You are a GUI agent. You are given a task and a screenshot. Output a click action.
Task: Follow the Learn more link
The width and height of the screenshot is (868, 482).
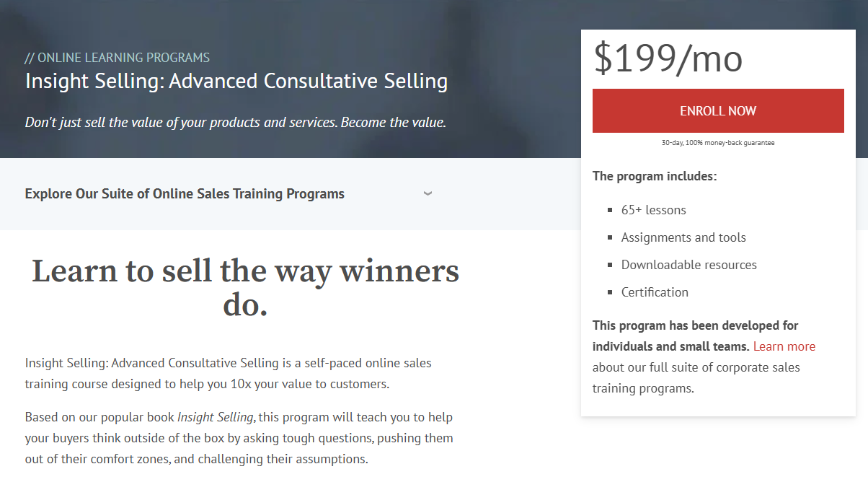784,346
